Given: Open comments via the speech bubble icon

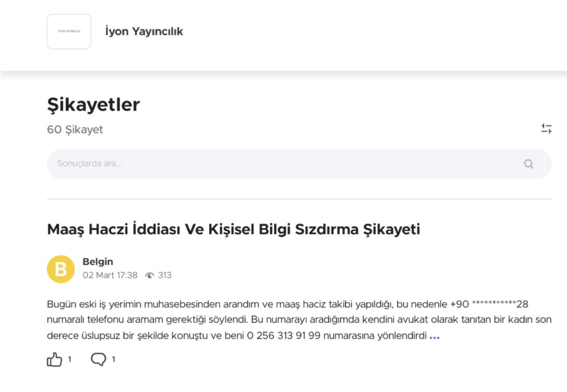Looking at the screenshot, I should coord(99,359).
